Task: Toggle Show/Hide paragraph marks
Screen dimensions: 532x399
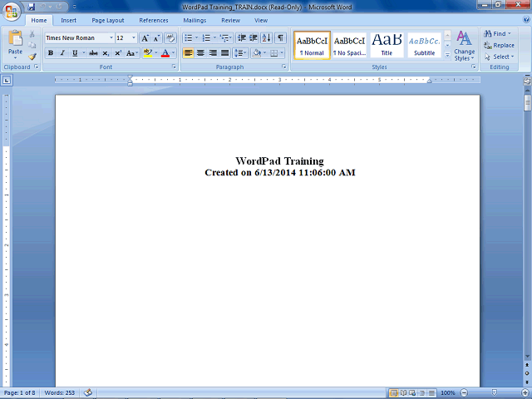Action: click(280, 38)
